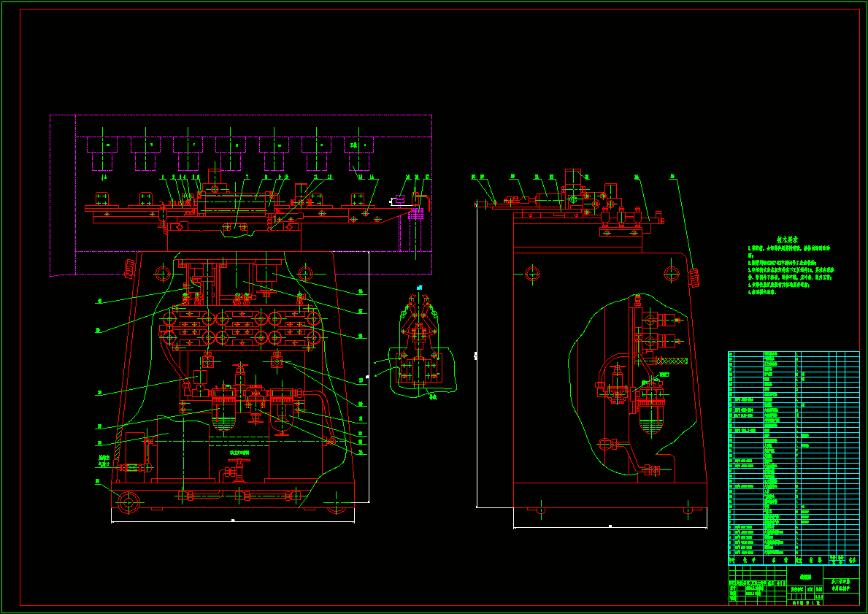This screenshot has height=614, width=868.
Task: Click the width dimension line under the side view
Action: 610,527
